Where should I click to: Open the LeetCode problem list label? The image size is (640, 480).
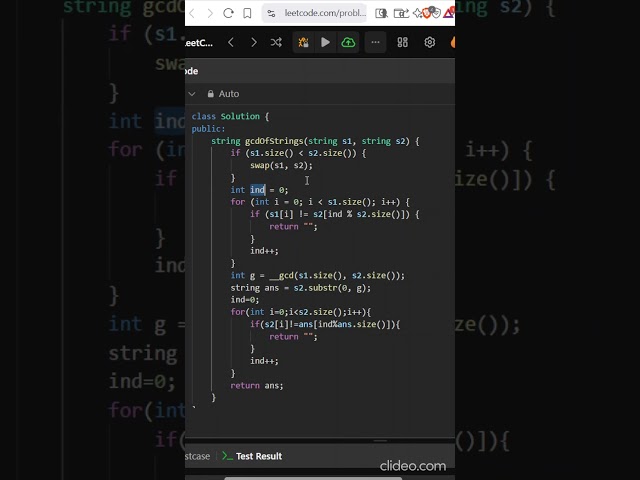click(199, 43)
